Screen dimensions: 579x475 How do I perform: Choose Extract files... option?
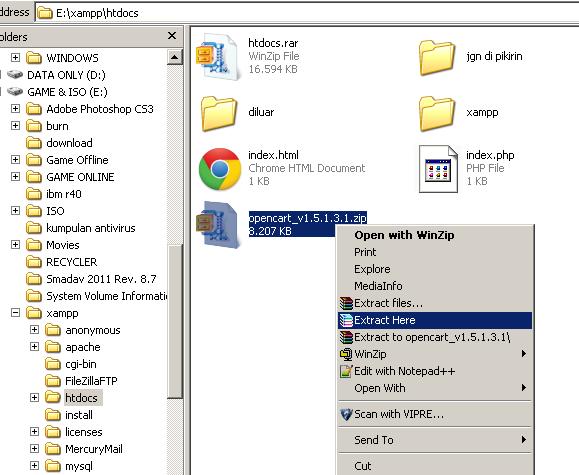pyautogui.click(x=435, y=303)
